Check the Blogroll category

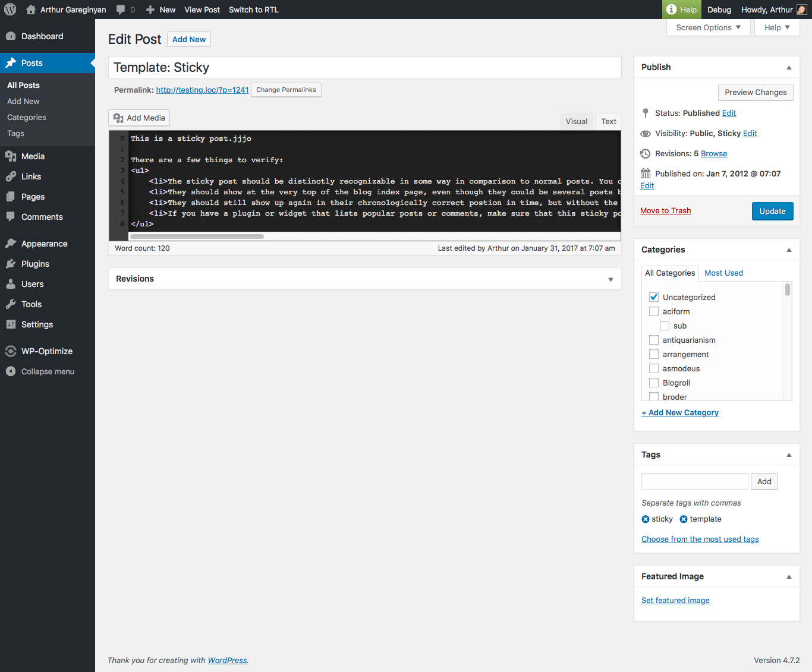(x=654, y=383)
